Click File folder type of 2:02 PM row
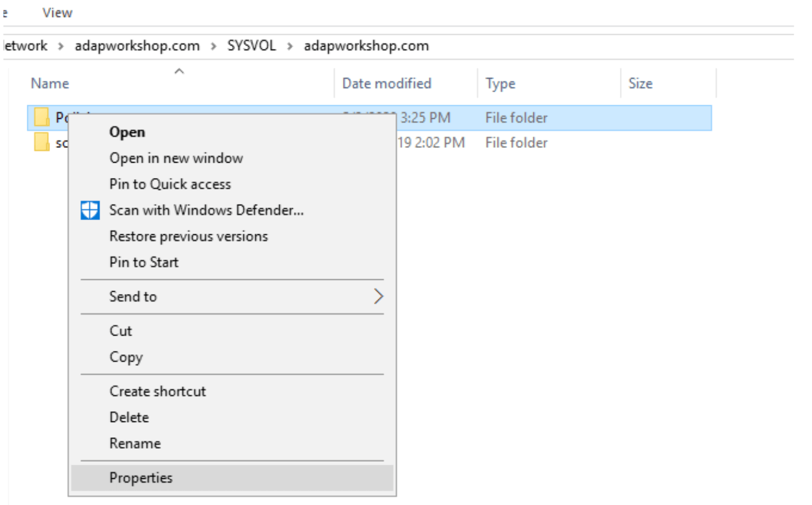 [x=516, y=143]
